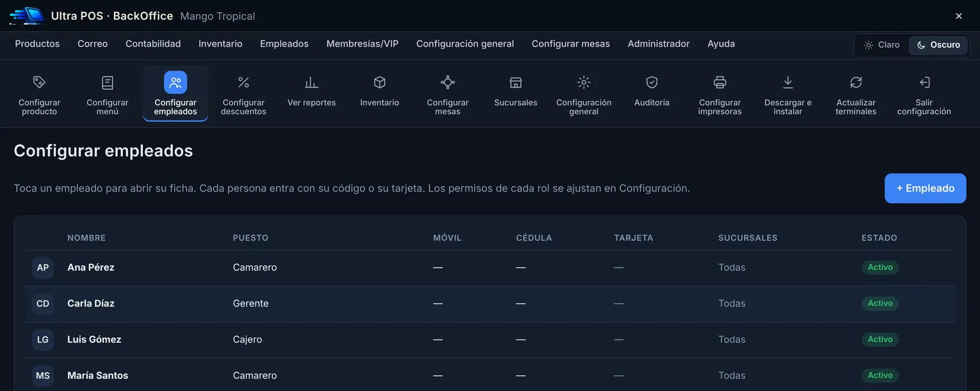Open the Empleados menu

coord(284,44)
